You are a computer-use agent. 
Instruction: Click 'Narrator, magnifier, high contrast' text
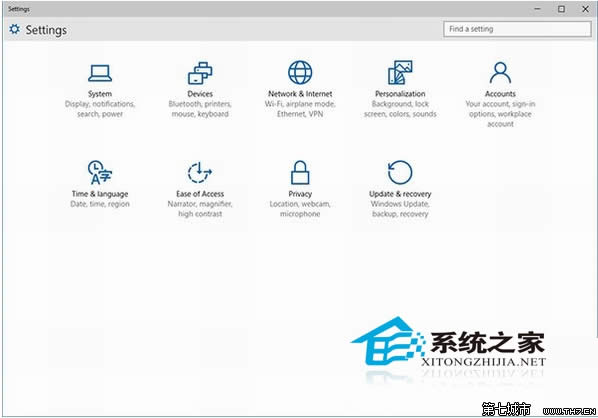point(200,209)
